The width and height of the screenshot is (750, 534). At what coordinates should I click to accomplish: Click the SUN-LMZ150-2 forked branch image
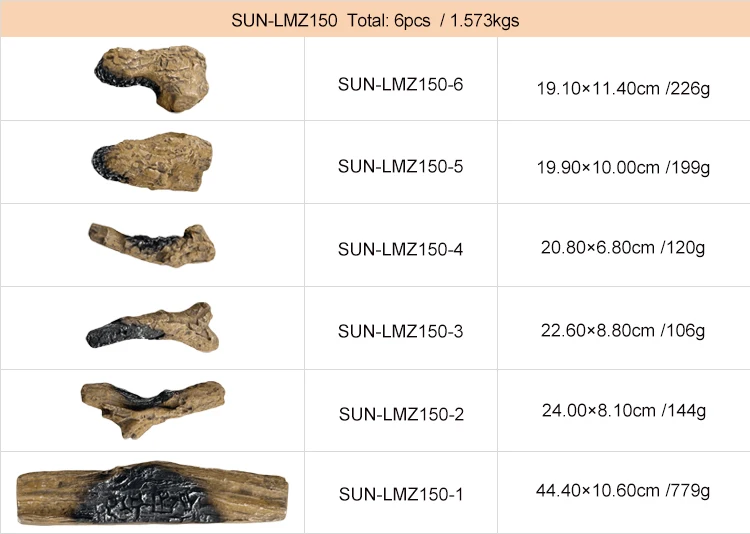coord(153,410)
